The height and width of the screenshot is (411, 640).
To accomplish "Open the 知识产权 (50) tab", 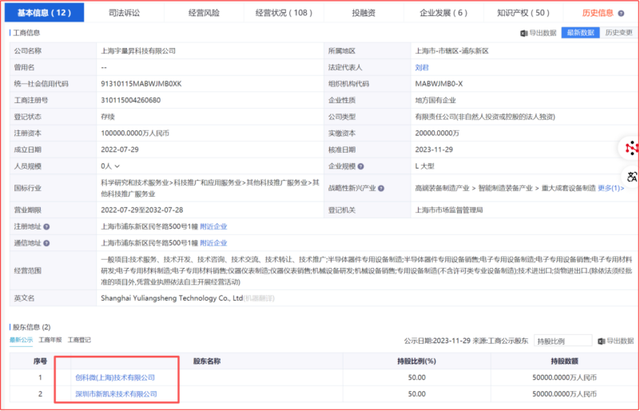I will click(x=523, y=13).
